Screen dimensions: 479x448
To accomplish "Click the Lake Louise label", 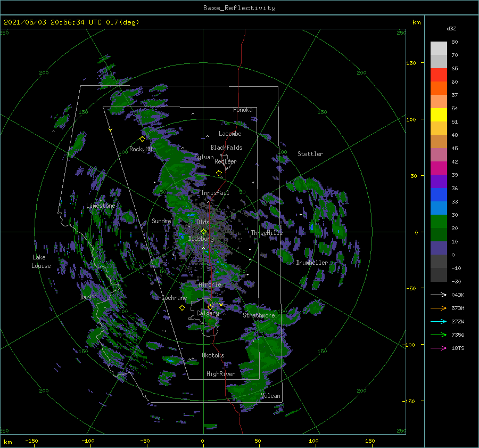I will click(41, 262).
